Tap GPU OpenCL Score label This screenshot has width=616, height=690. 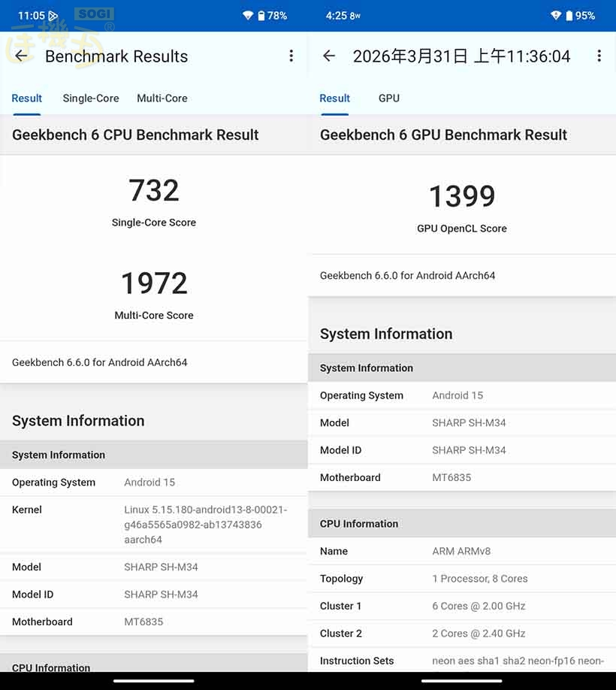click(x=462, y=228)
